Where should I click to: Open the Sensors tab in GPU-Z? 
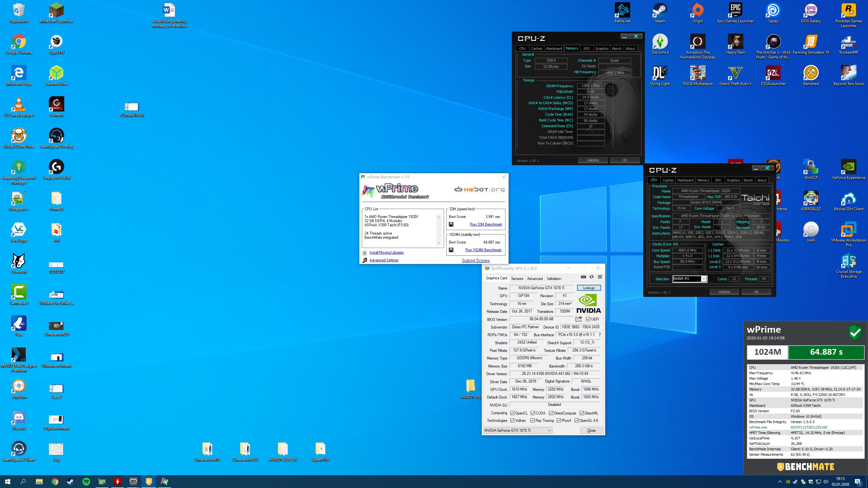pyautogui.click(x=517, y=279)
